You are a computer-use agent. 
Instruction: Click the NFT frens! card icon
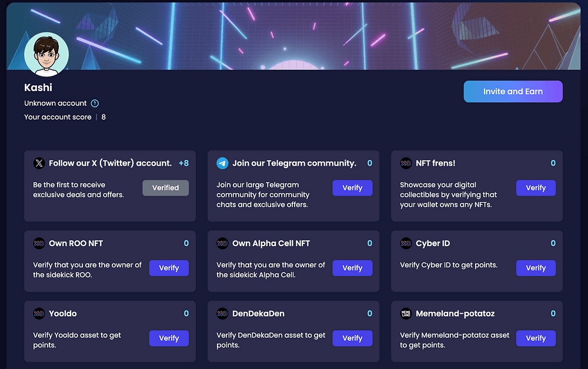406,163
